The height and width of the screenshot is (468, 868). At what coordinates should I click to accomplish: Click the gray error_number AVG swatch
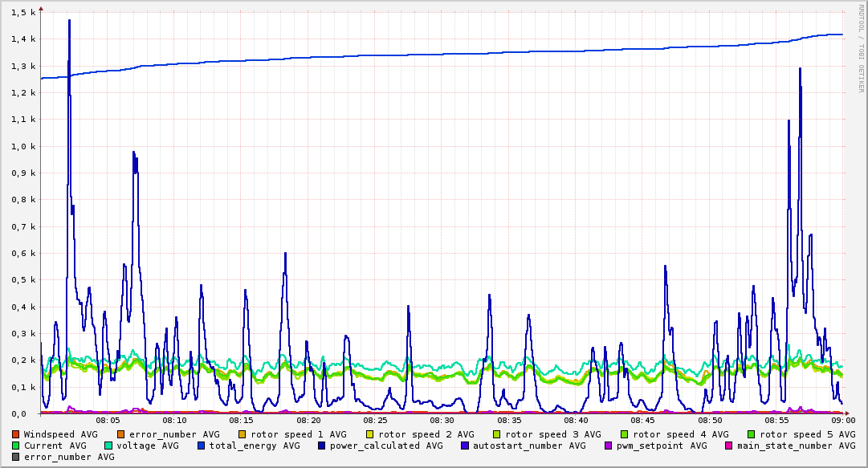coord(15,458)
